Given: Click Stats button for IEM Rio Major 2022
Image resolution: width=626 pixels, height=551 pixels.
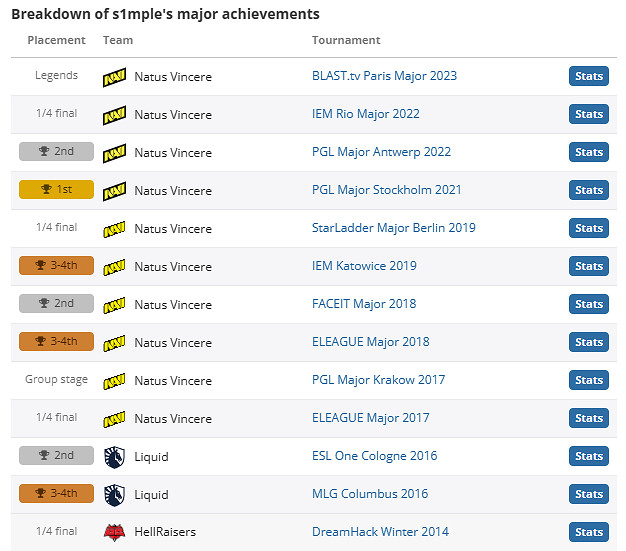Looking at the screenshot, I should coord(589,114).
